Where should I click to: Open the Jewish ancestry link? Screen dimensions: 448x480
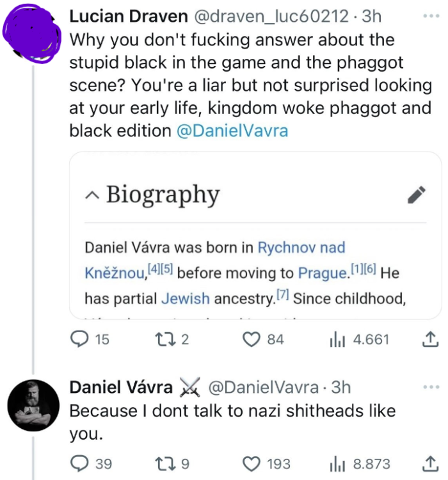185,298
